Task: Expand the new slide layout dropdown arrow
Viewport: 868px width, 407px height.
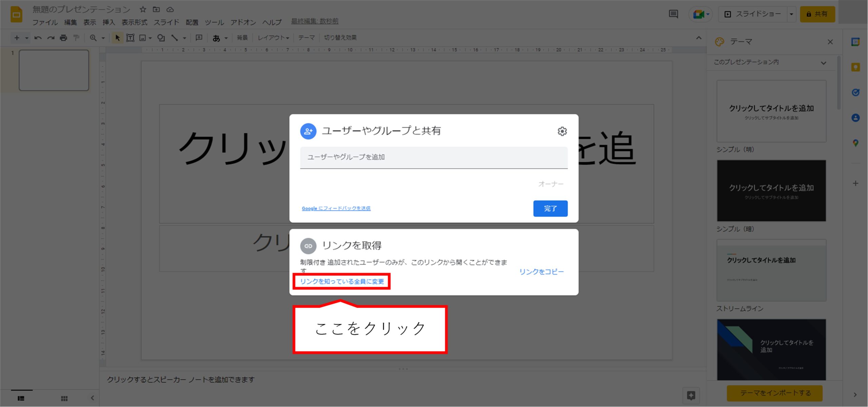Action: tap(26, 38)
